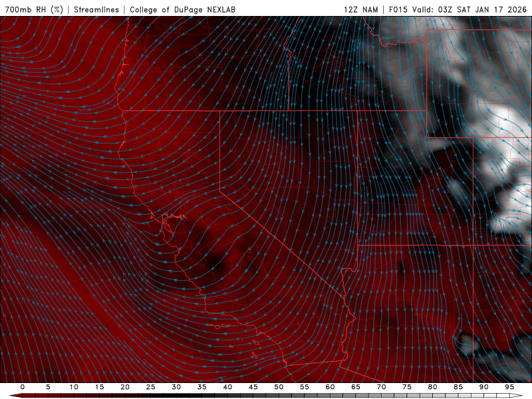Click the 'F015' forecast hour text
The image size is (532, 399).
pos(398,9)
